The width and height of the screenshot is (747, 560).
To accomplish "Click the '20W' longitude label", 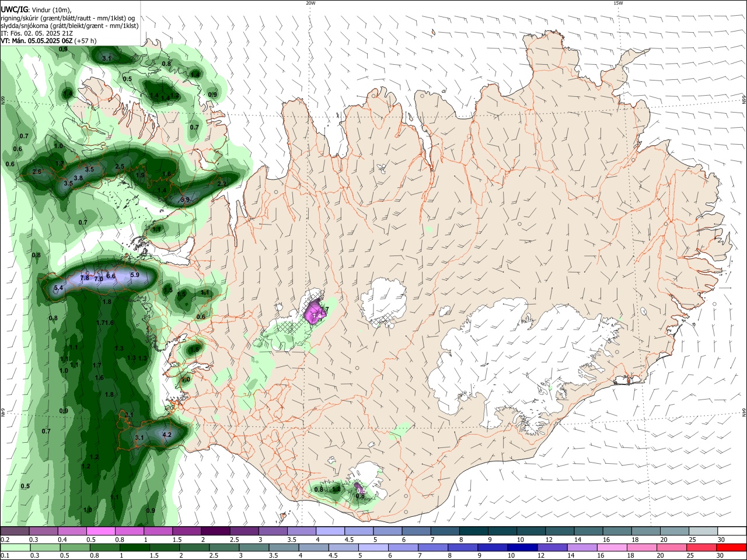I will (x=310, y=3).
